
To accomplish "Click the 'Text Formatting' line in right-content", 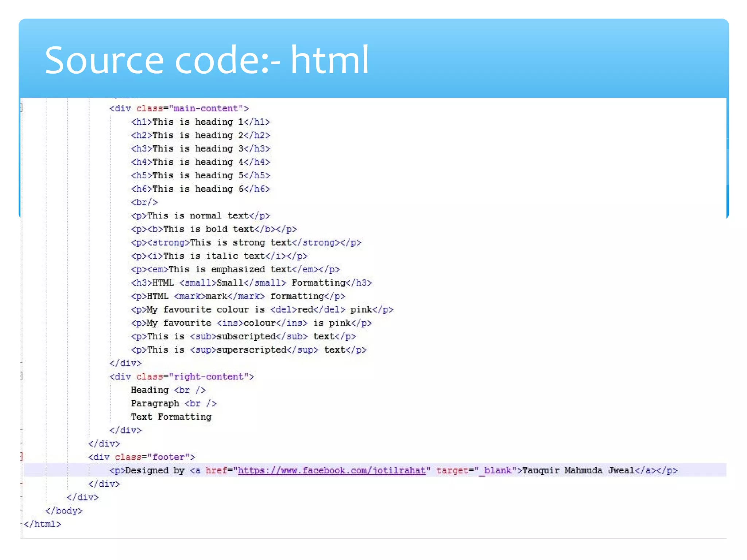I will pyautogui.click(x=171, y=417).
